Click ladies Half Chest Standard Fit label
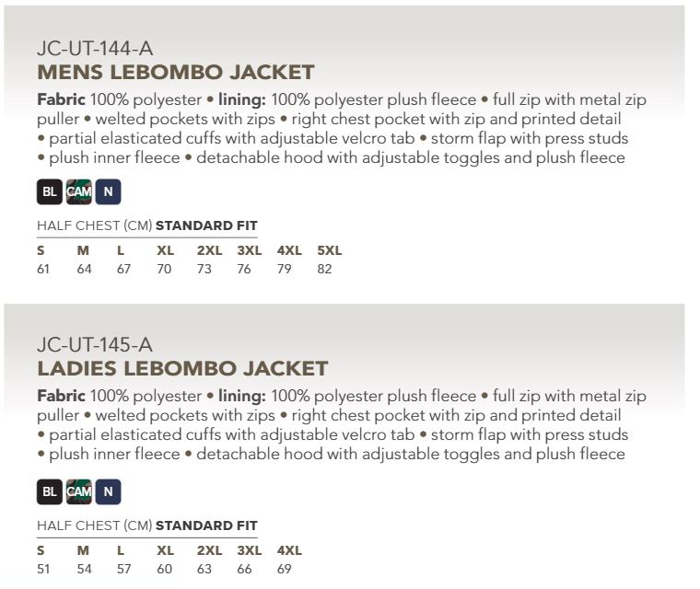700x589 pixels. click(x=147, y=525)
